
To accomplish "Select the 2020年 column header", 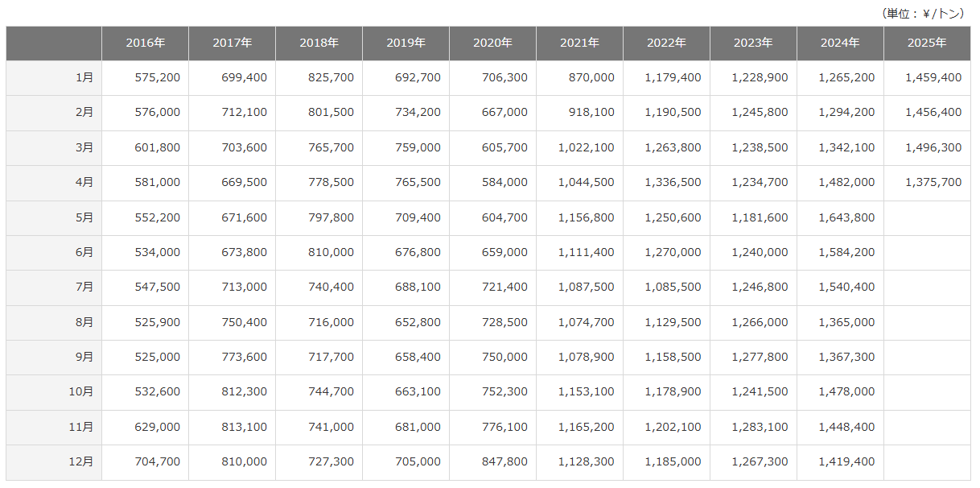I will [492, 43].
